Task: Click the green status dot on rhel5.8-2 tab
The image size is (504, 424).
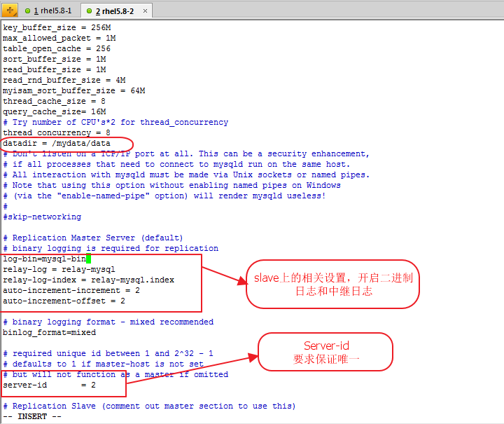Action: point(90,11)
